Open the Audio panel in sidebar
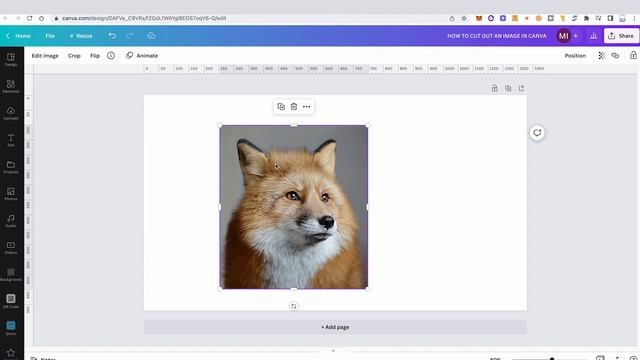Viewport: 640px width, 360px height. pyautogui.click(x=11, y=221)
